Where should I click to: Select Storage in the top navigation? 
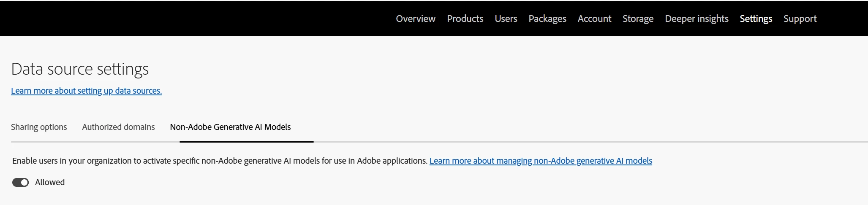coord(637,19)
